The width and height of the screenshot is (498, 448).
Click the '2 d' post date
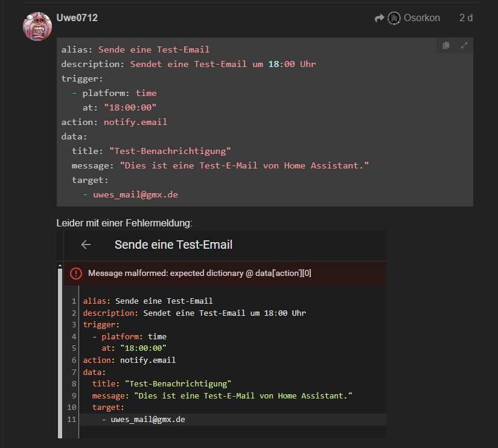465,18
